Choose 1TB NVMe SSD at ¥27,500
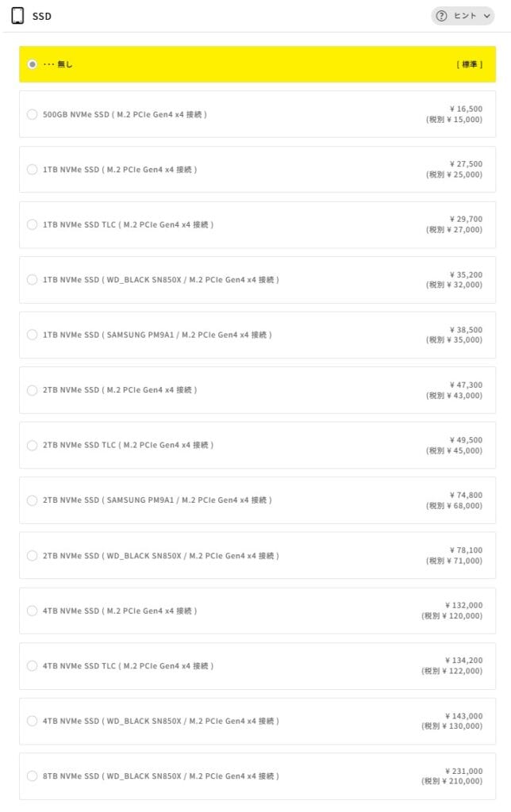Viewport: 511px width, 812px height. [x=32, y=170]
